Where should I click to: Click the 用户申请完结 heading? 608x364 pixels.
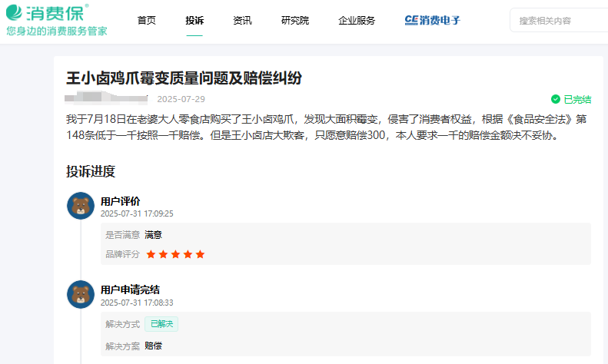point(131,290)
